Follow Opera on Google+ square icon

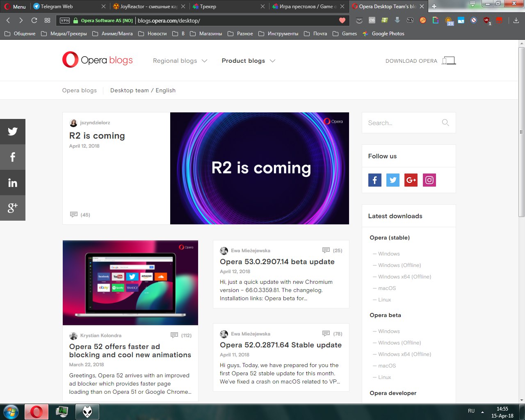click(x=411, y=180)
